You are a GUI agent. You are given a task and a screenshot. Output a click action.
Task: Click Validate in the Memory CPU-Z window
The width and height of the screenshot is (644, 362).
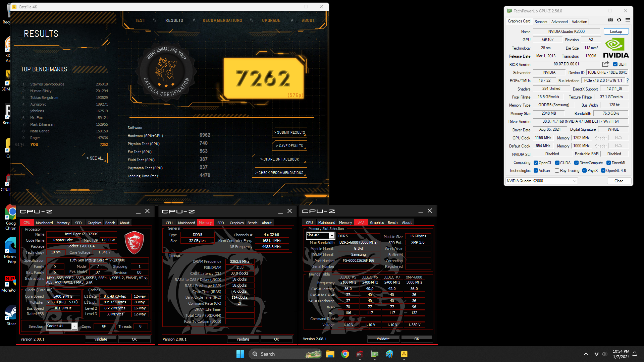pos(243,339)
